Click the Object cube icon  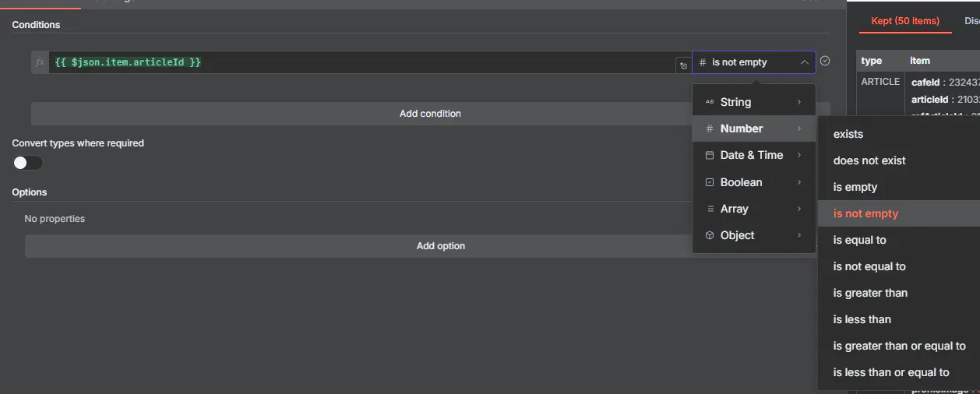click(x=709, y=235)
